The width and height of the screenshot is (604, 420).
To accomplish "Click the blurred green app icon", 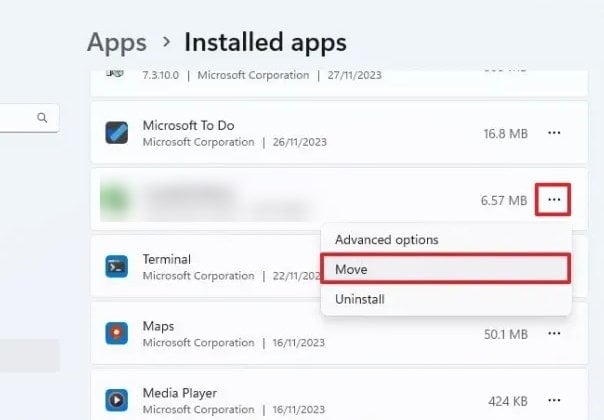I will point(114,200).
